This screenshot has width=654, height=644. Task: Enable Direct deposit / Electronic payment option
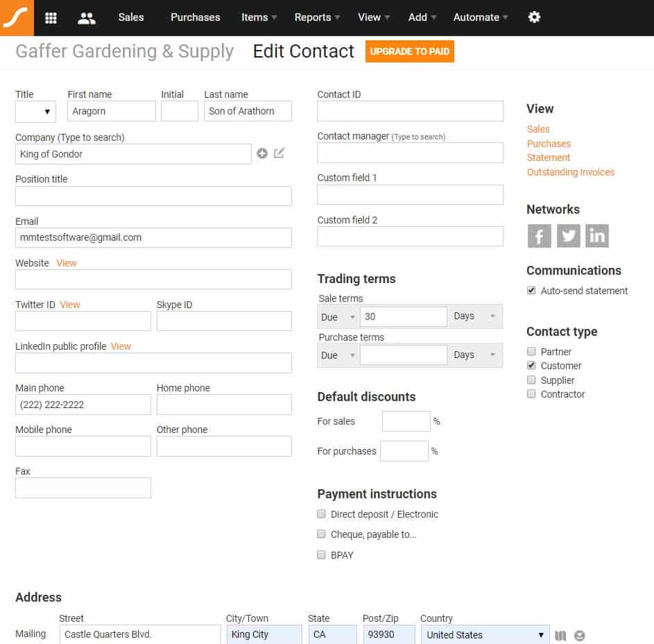pyautogui.click(x=321, y=514)
